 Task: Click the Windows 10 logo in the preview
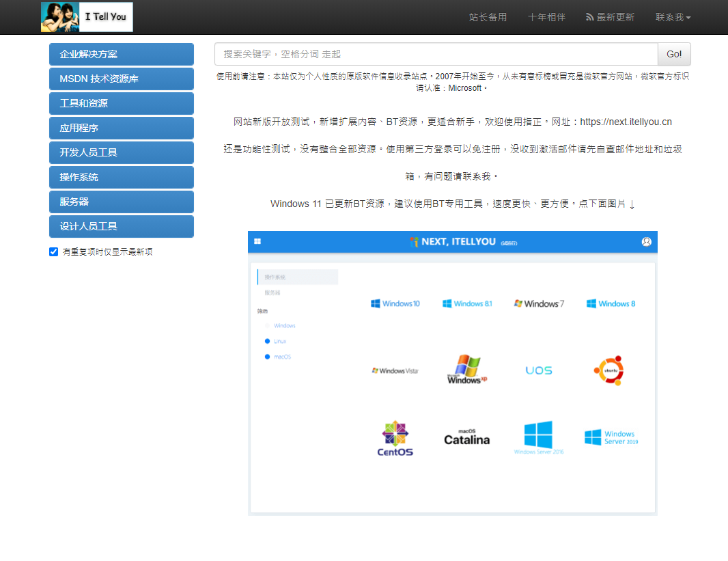[x=395, y=303]
